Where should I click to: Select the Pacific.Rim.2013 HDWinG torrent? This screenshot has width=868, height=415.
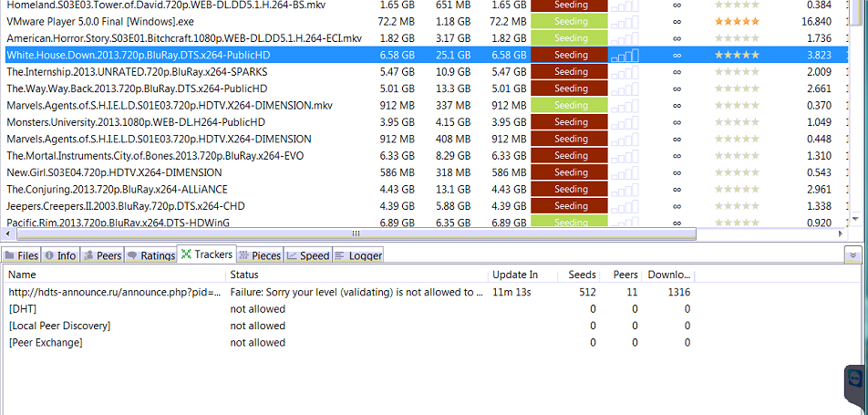click(118, 223)
